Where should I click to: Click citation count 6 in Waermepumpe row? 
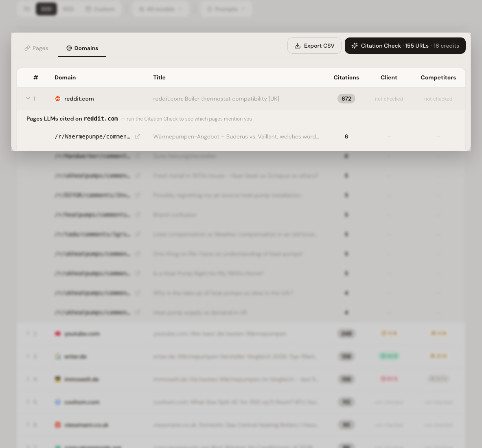coord(346,136)
